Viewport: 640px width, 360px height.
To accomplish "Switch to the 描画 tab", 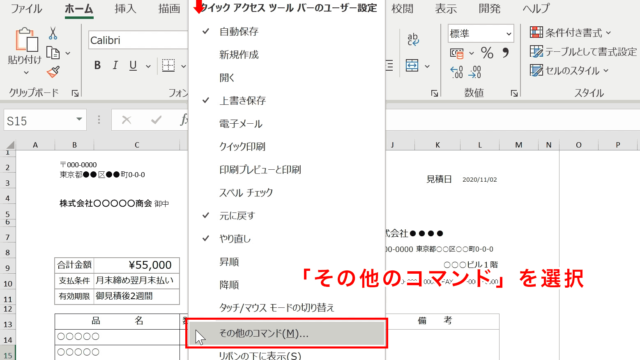I will pos(169,9).
